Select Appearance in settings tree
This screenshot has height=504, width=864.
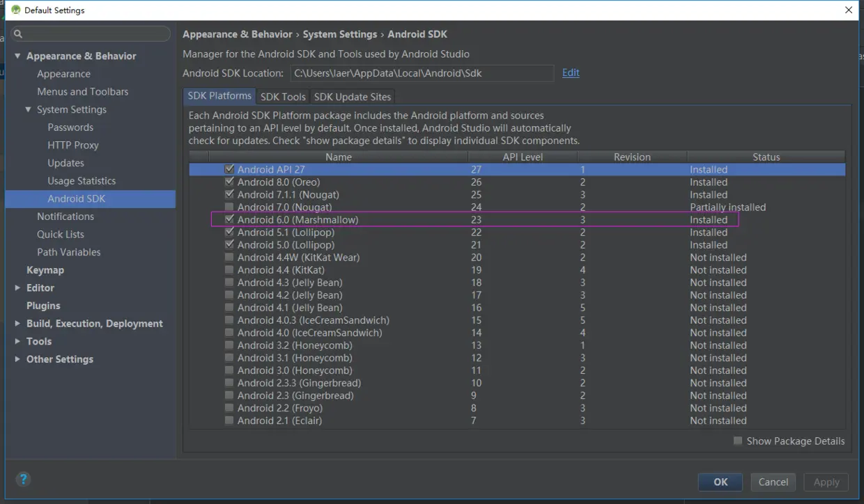pyautogui.click(x=63, y=74)
